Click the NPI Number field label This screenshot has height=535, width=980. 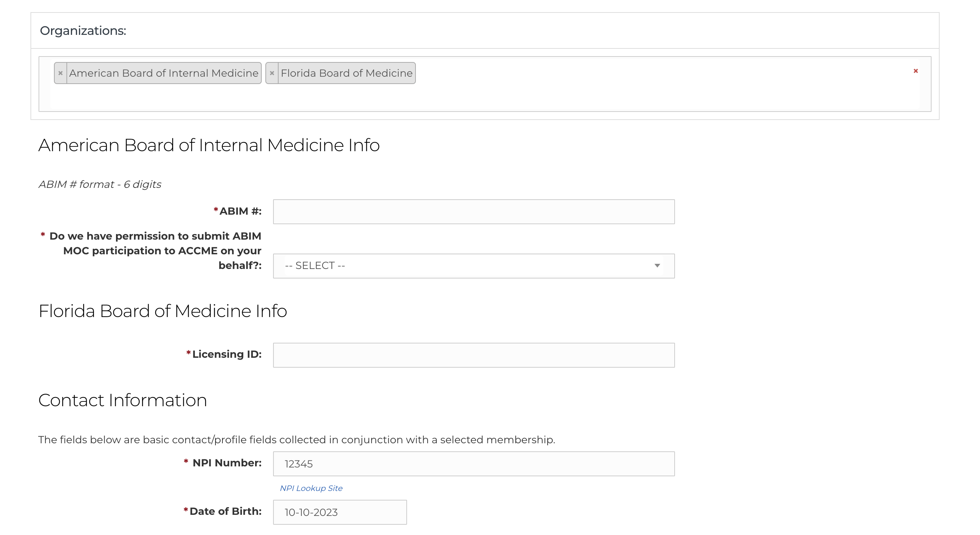(227, 463)
